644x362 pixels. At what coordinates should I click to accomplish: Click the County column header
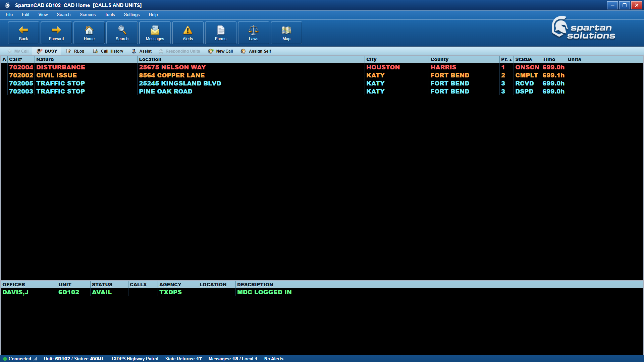464,59
